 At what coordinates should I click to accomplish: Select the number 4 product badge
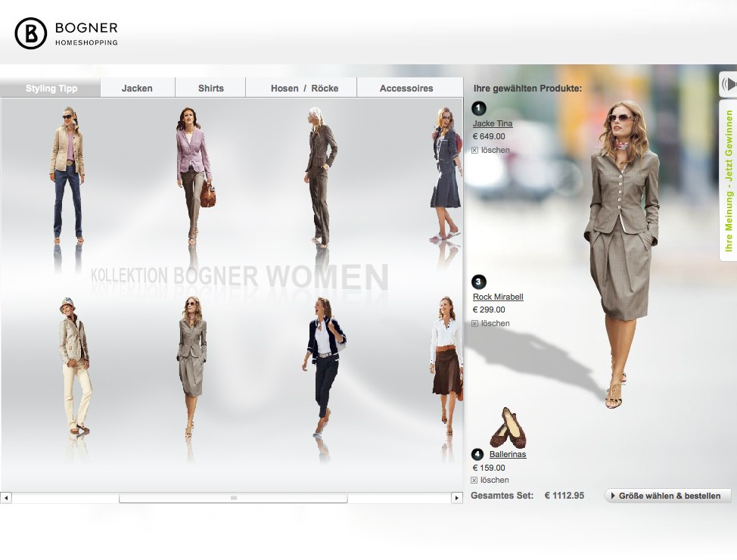coord(477,454)
